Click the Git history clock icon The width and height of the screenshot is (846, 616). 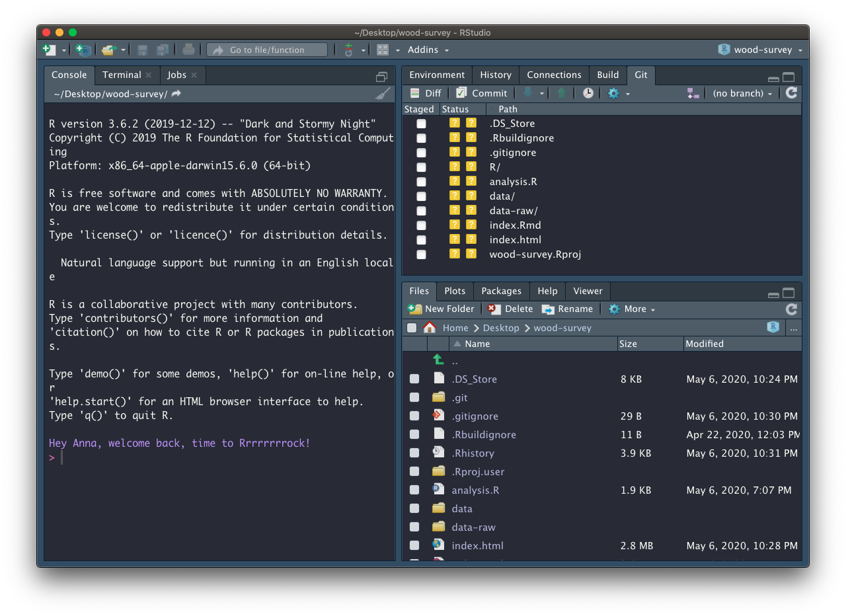(x=588, y=93)
